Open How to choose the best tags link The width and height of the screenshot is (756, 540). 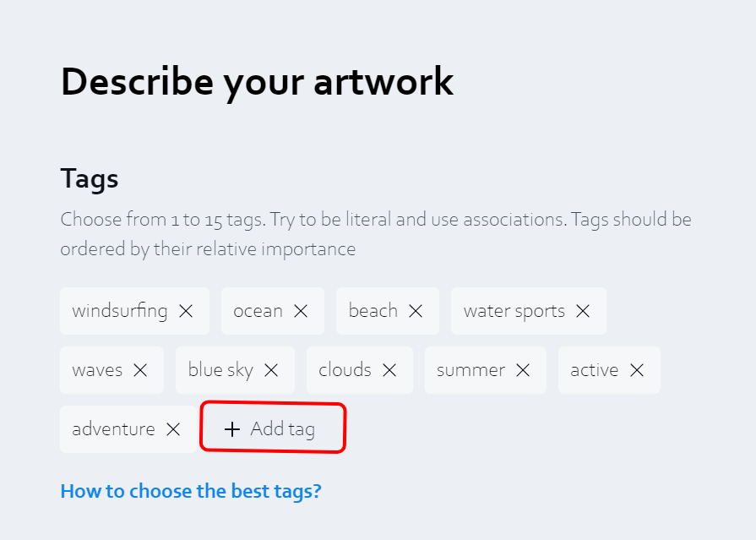point(191,491)
